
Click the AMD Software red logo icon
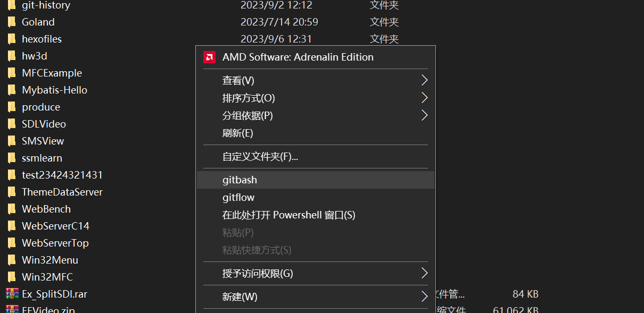209,57
